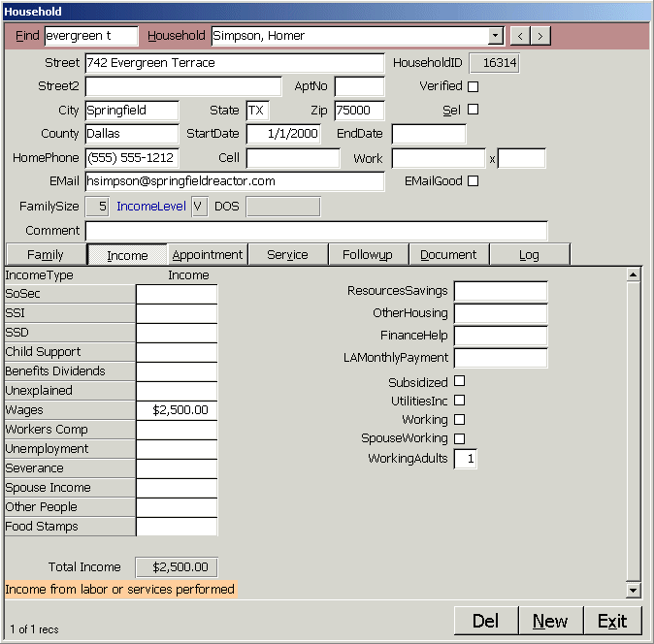Toggle the Sel checkbox
Screen dimensions: 654x644
pyautogui.click(x=473, y=110)
